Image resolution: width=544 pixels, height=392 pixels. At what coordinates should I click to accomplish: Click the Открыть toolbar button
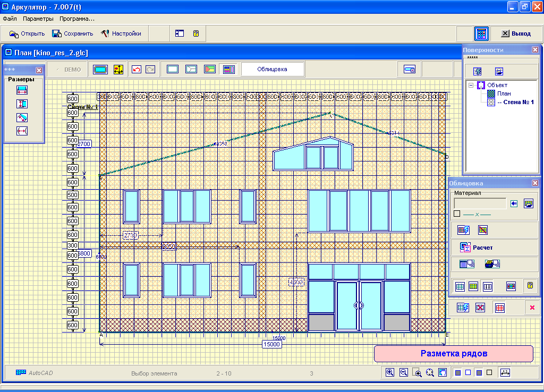(27, 33)
